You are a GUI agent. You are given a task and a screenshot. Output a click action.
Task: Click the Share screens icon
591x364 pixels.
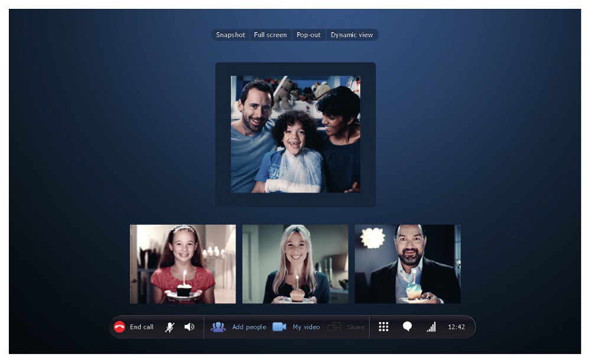click(335, 327)
